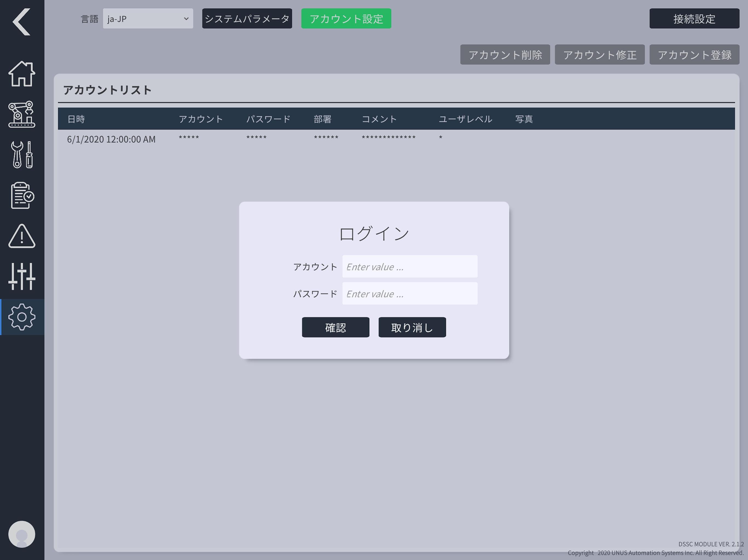Select the 6/1/2020 12:00:00 AM account row
The width and height of the screenshot is (748, 560).
point(396,139)
